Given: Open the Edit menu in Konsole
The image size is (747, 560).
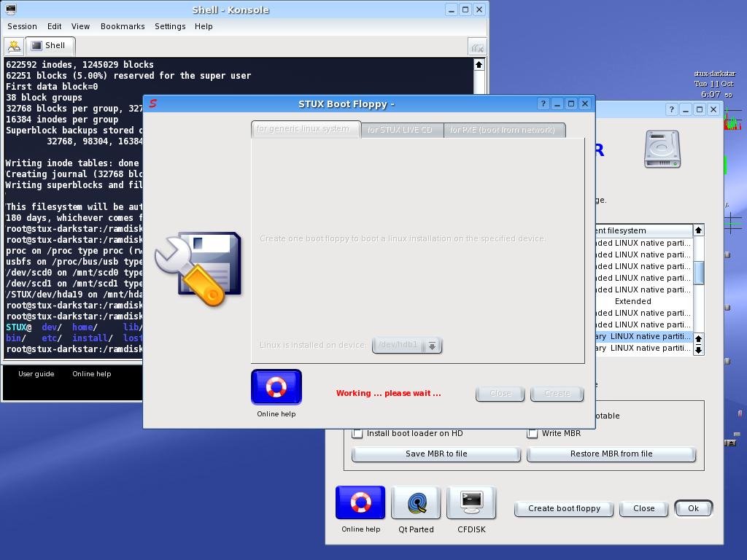Looking at the screenshot, I should 54,26.
